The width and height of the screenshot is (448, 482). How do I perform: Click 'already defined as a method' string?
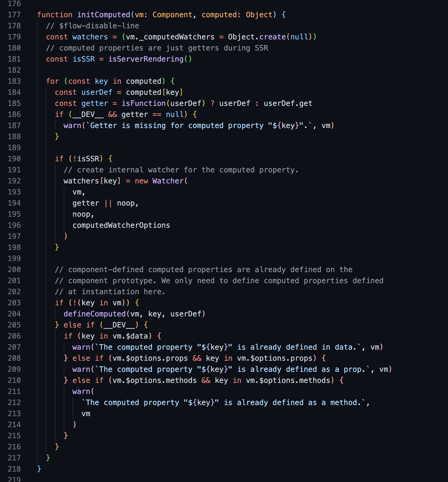tap(223, 403)
